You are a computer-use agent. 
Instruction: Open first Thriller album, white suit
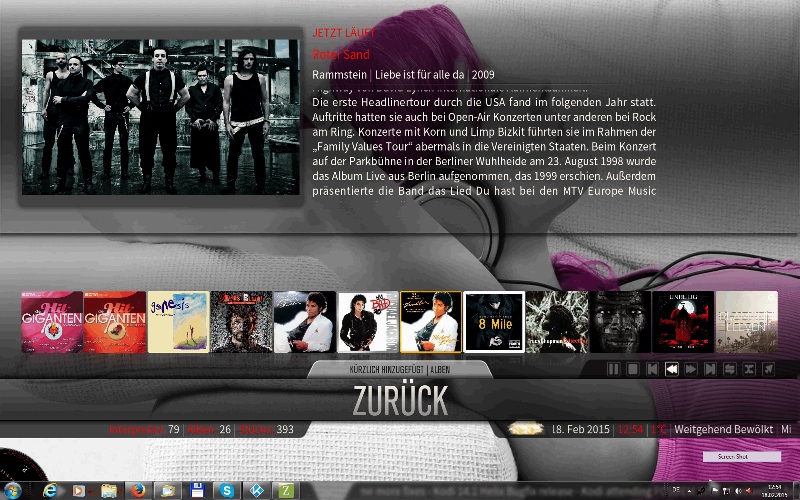pyautogui.click(x=305, y=322)
